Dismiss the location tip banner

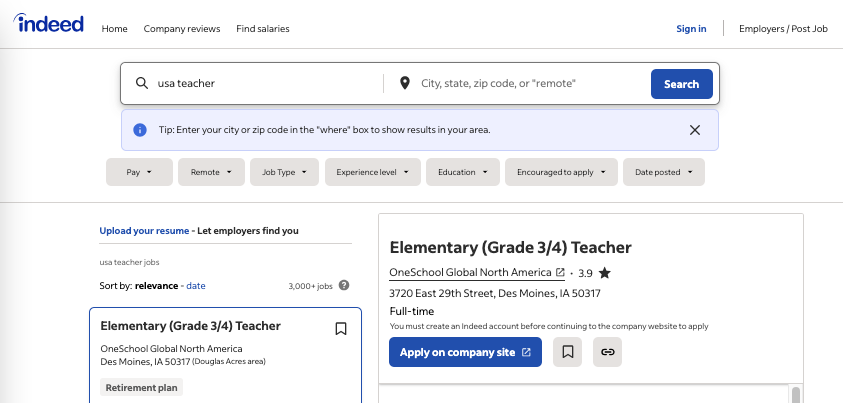(x=695, y=130)
